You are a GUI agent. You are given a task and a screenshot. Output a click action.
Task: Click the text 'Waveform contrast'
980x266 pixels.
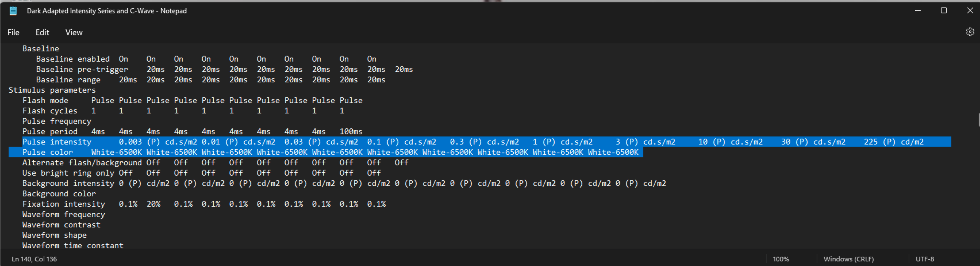(x=61, y=225)
